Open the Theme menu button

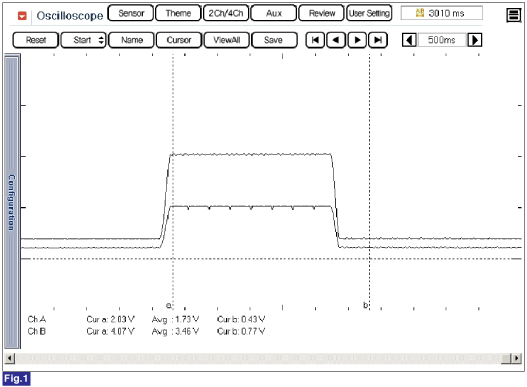178,13
